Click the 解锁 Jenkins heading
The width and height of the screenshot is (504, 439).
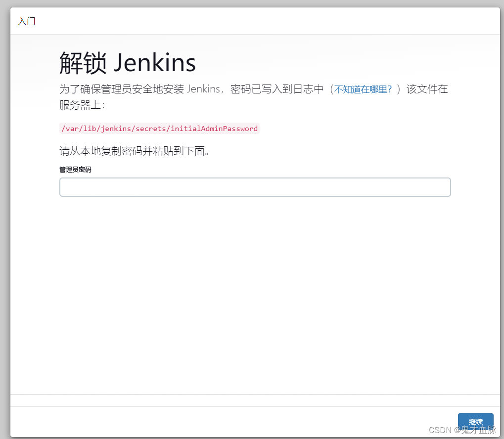128,63
